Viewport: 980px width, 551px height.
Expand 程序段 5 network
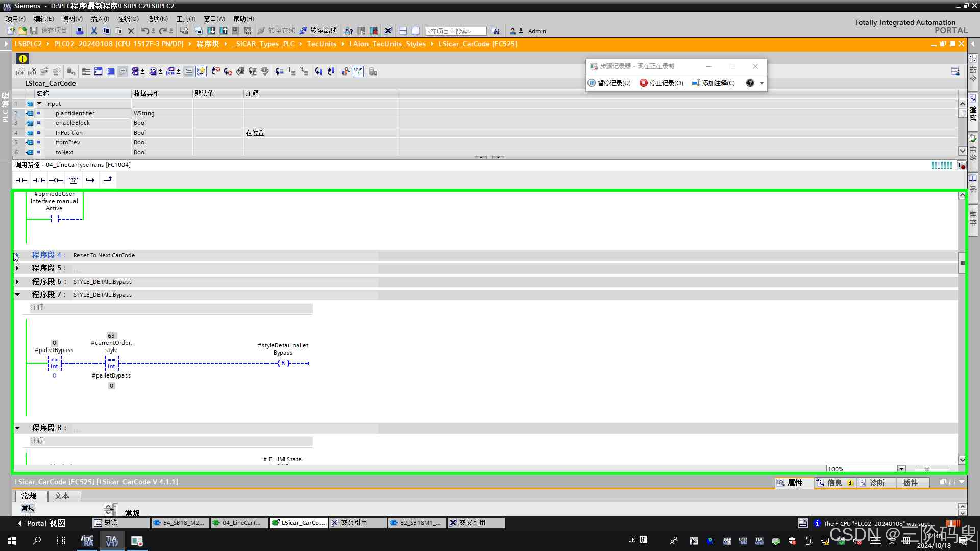tap(17, 268)
